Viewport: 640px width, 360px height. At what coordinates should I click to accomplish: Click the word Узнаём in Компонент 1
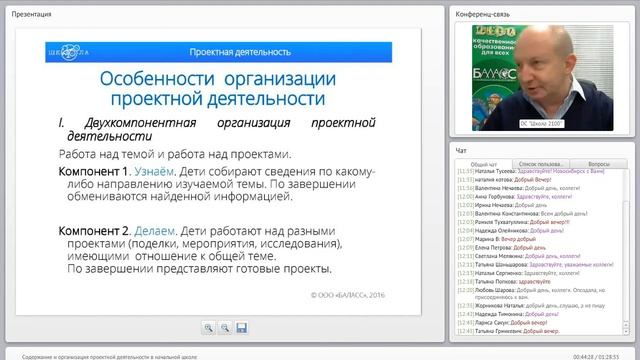[154, 171]
